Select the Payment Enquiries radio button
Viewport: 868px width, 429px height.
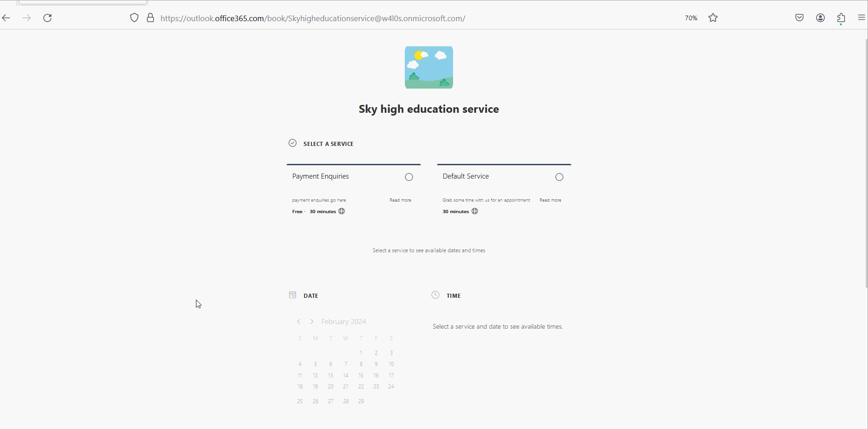point(409,177)
